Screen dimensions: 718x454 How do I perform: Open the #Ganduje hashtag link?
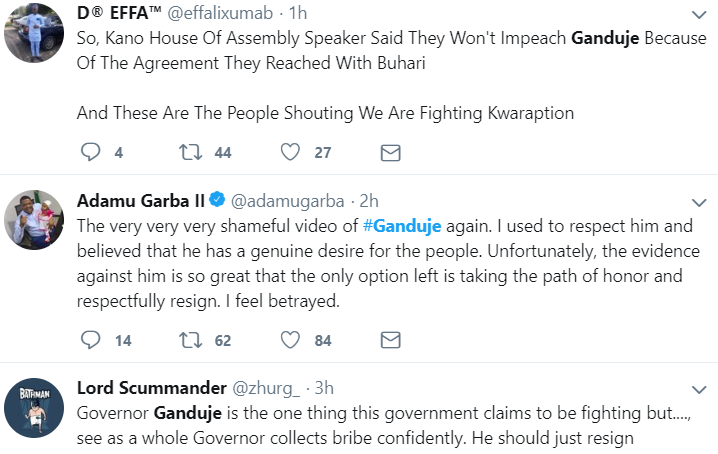tap(402, 226)
